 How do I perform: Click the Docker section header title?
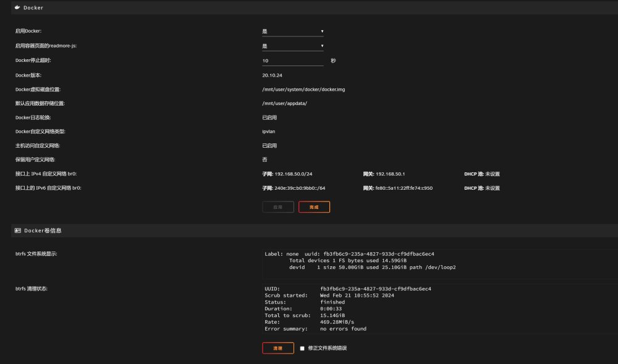pos(33,7)
